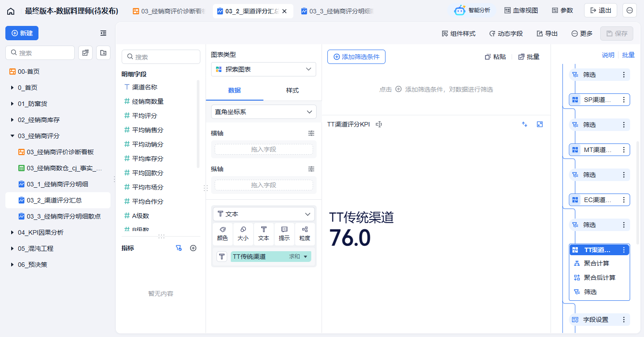Go to home via the house icon
Viewport: 644px width, 337px height.
pyautogui.click(x=11, y=11)
